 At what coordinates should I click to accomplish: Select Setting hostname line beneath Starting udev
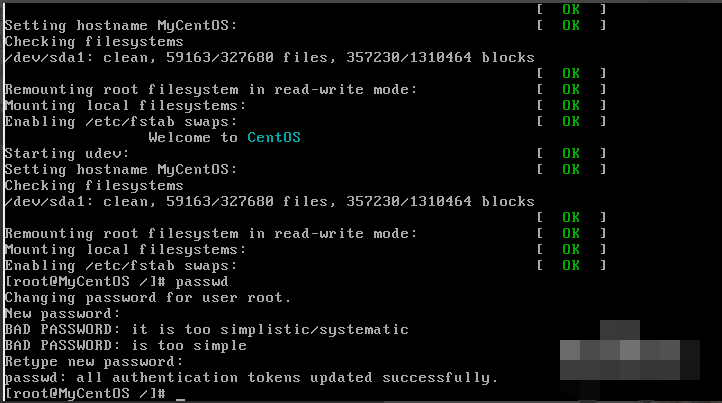click(x=121, y=169)
